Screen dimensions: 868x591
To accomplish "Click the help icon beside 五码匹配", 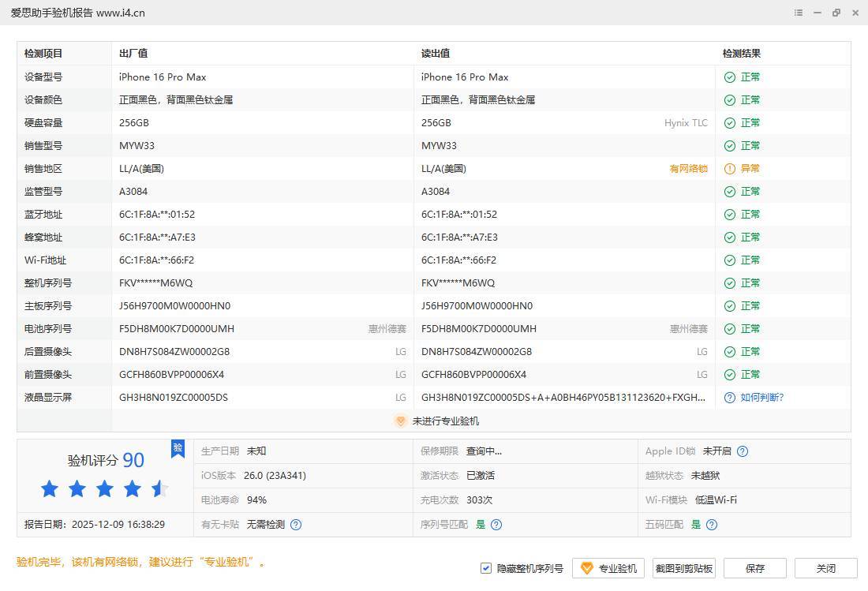I will (712, 525).
